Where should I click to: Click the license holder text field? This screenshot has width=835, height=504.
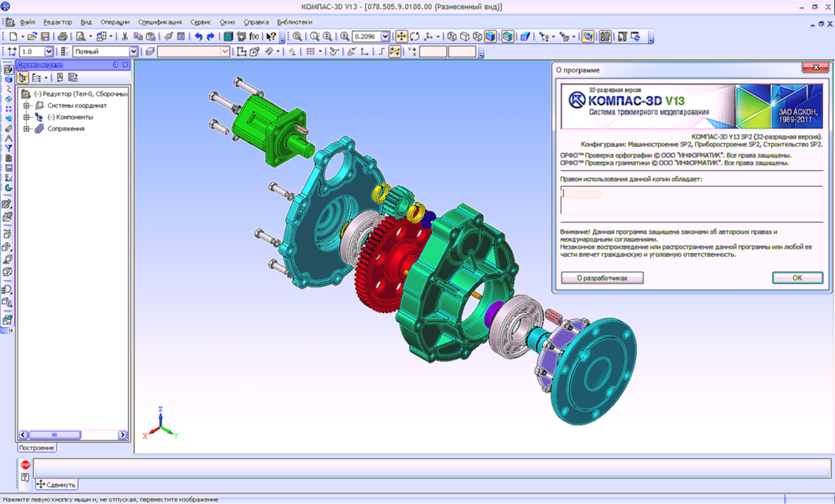[691, 200]
